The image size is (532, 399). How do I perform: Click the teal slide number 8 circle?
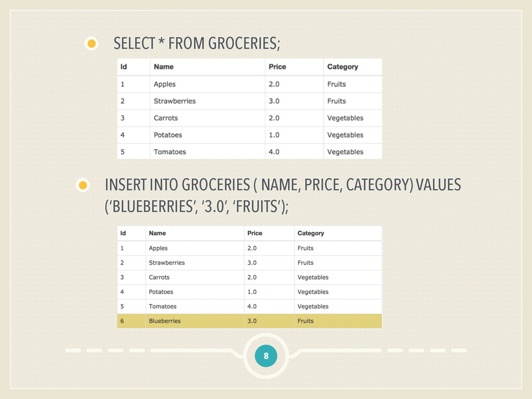click(266, 356)
